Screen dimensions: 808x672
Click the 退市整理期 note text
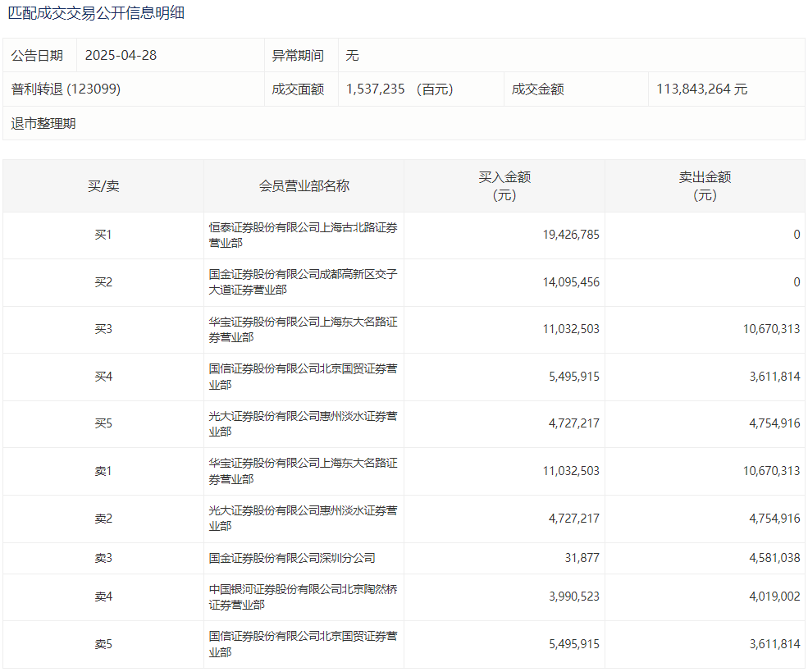[x=43, y=124]
